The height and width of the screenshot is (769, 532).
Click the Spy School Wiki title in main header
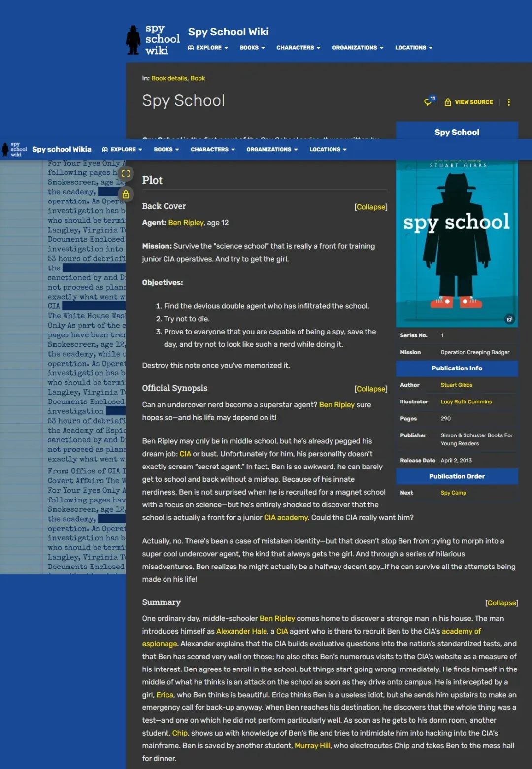228,32
